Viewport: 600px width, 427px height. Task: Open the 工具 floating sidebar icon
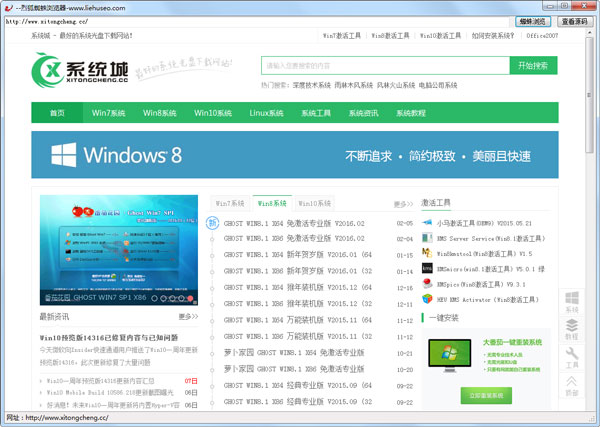tap(572, 358)
